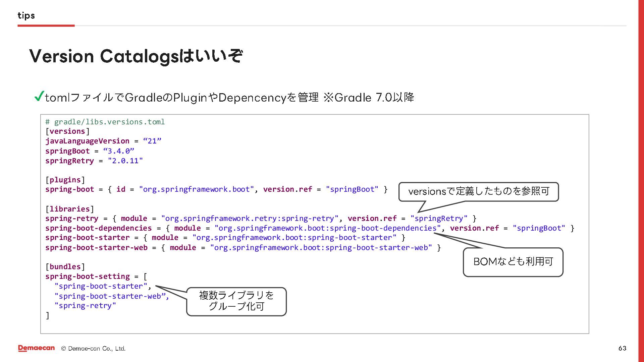644x362 pixels.
Task: Click the 'tips' section label
Action: click(x=26, y=15)
